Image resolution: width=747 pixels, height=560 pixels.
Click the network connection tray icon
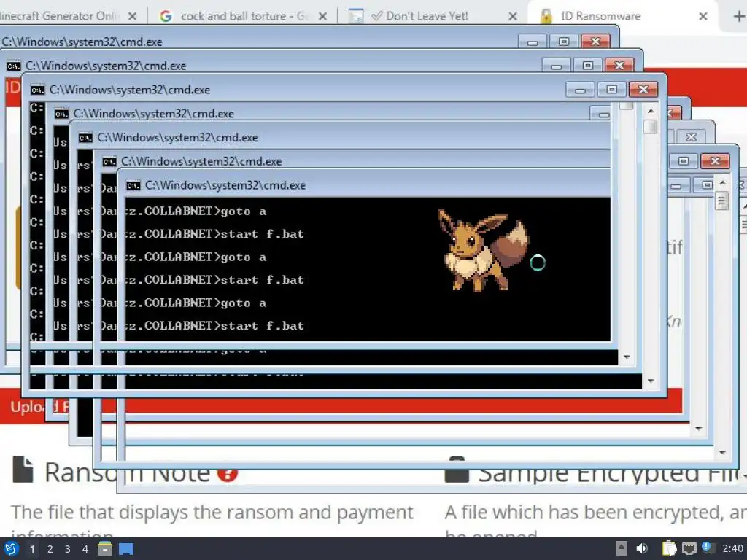tap(689, 548)
